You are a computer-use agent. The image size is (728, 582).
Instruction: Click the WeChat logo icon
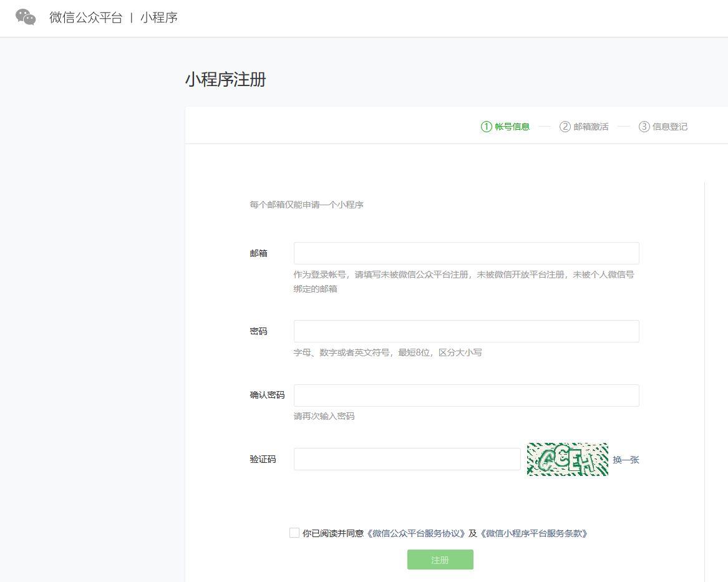[x=26, y=17]
